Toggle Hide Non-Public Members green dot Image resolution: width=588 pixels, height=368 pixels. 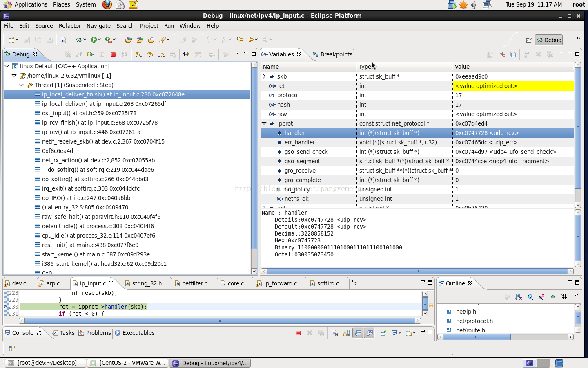[553, 297]
